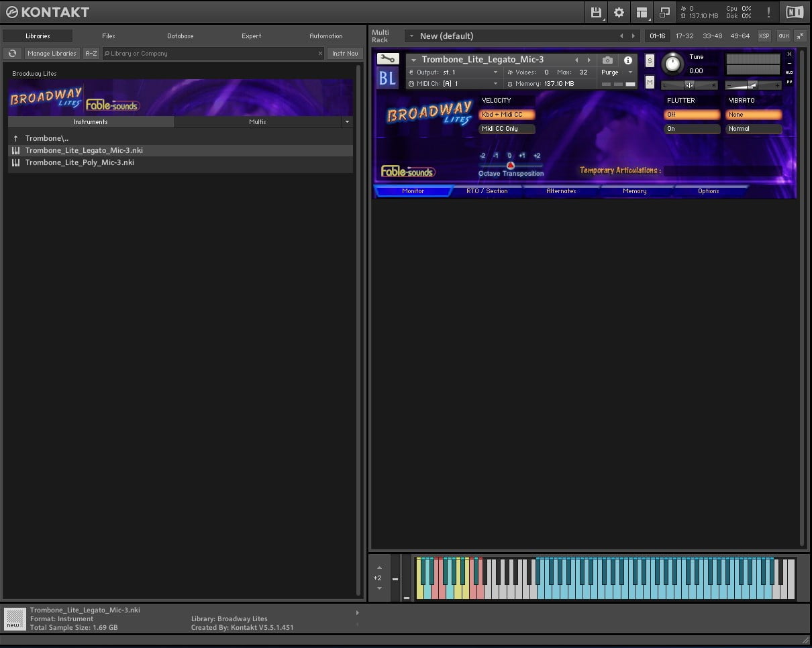The width and height of the screenshot is (812, 648).
Task: Select Midi CC Only velocity mode
Action: [x=507, y=129]
